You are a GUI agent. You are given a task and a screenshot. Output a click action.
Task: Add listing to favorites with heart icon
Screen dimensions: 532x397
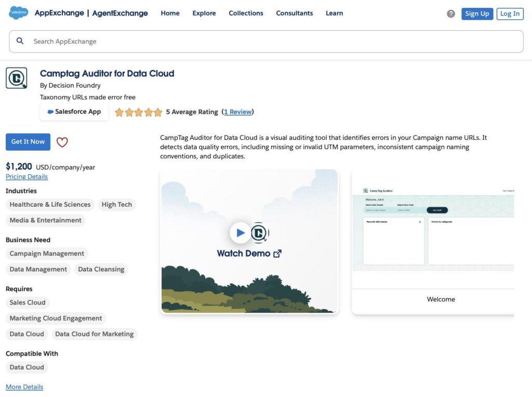pos(62,142)
